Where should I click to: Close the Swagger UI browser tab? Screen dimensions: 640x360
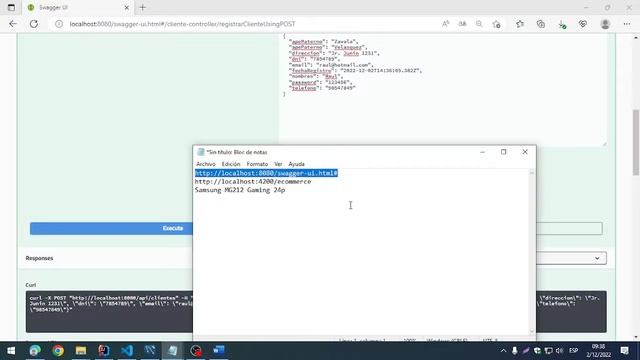[127, 7]
